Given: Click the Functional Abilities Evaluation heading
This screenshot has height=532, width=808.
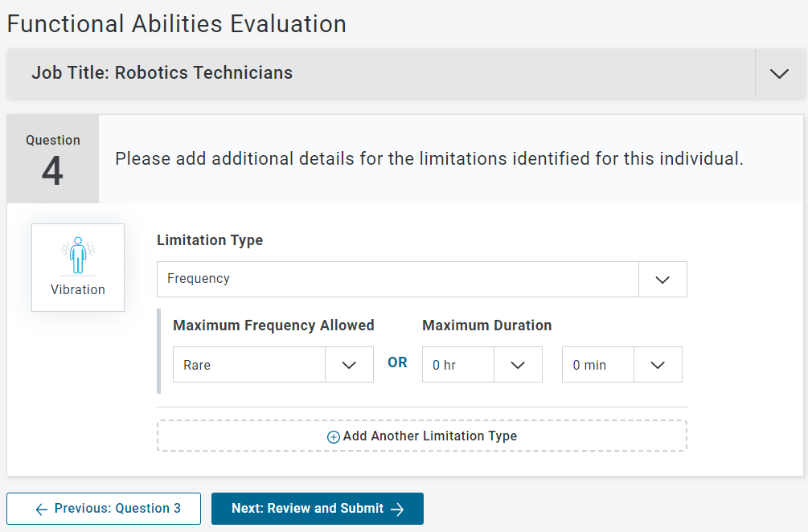Looking at the screenshot, I should click(x=177, y=23).
